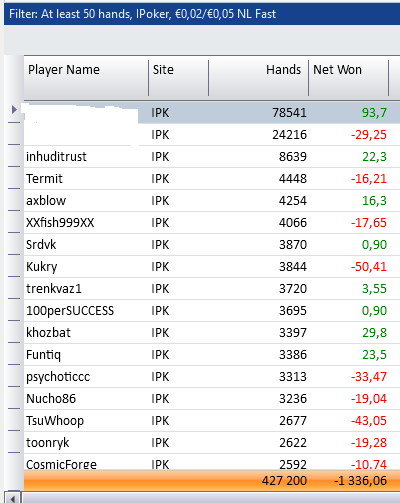Image resolution: width=400 pixels, height=503 pixels.
Task: Click the Nucho86 net won value
Action: coord(369,399)
